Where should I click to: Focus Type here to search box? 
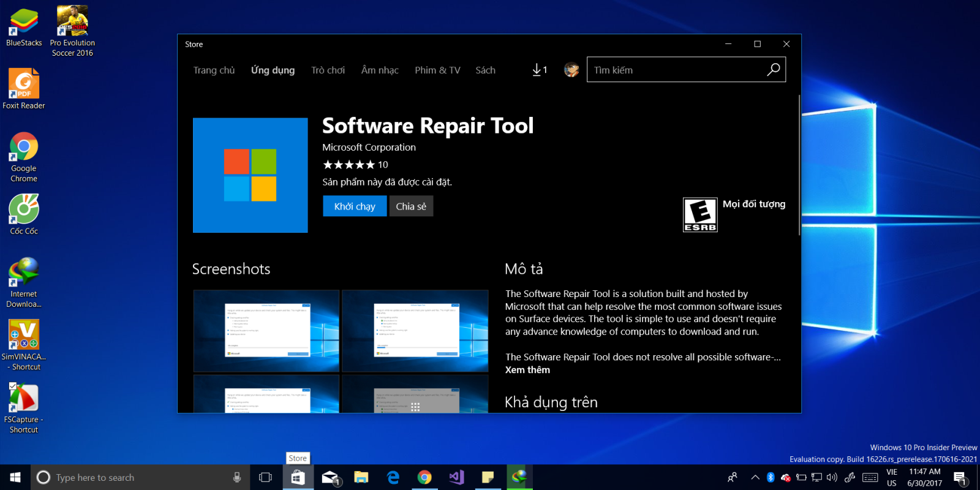(140, 477)
